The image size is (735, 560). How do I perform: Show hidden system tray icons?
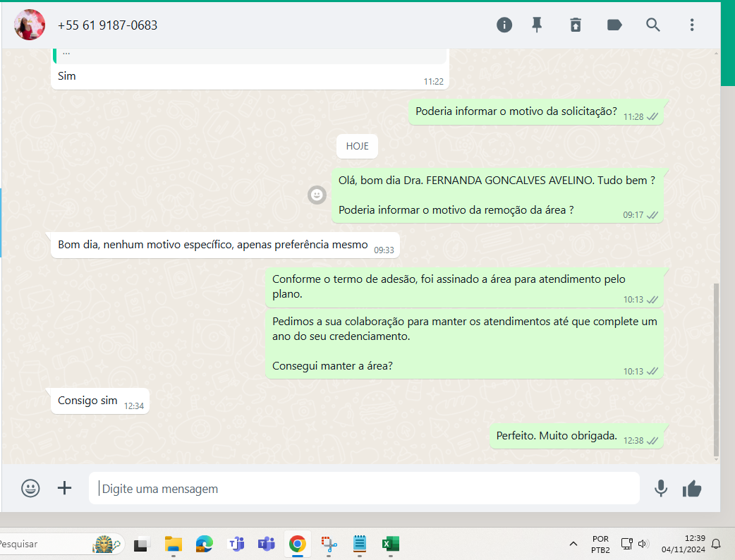pyautogui.click(x=573, y=544)
